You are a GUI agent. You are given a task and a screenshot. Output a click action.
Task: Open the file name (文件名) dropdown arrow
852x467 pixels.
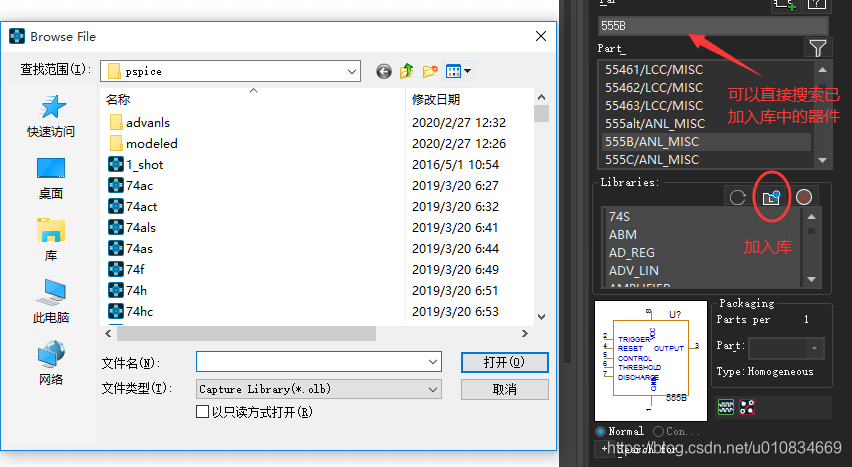[x=433, y=362]
